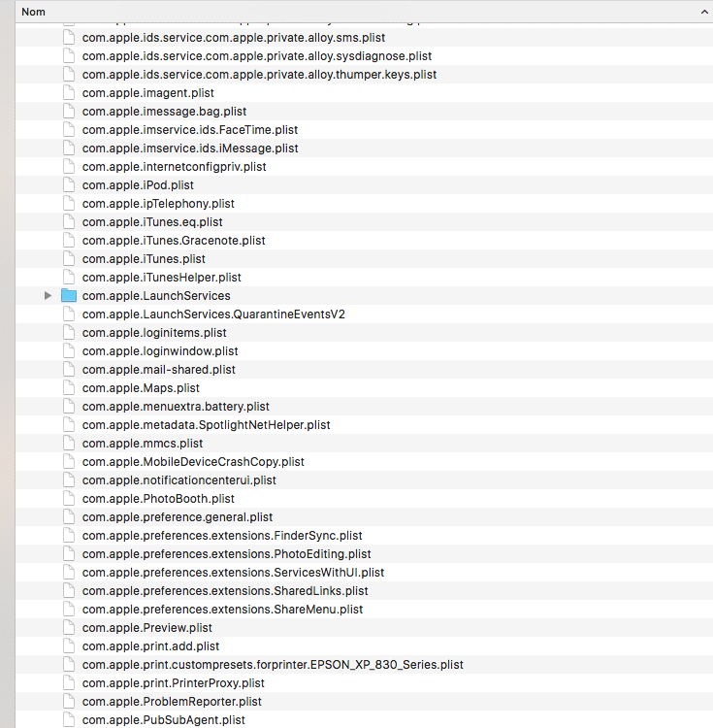The height and width of the screenshot is (728, 713).
Task: Click file icon of com.apple.imessage.bag.plist
Action: click(x=69, y=112)
